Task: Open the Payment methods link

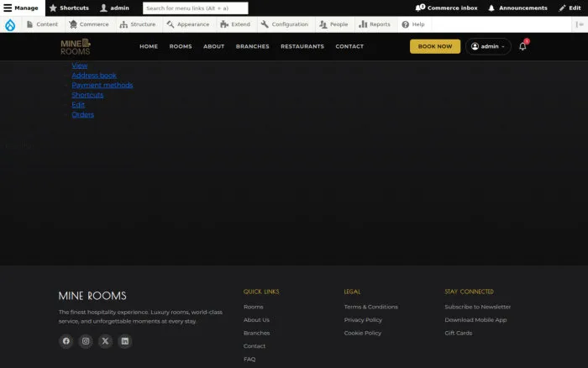Action: [102, 85]
